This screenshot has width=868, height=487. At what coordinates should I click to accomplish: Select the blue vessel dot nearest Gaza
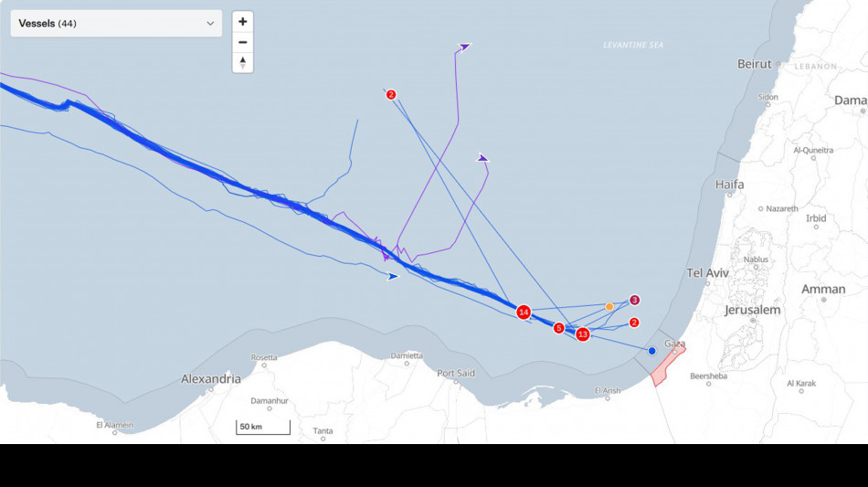click(651, 351)
